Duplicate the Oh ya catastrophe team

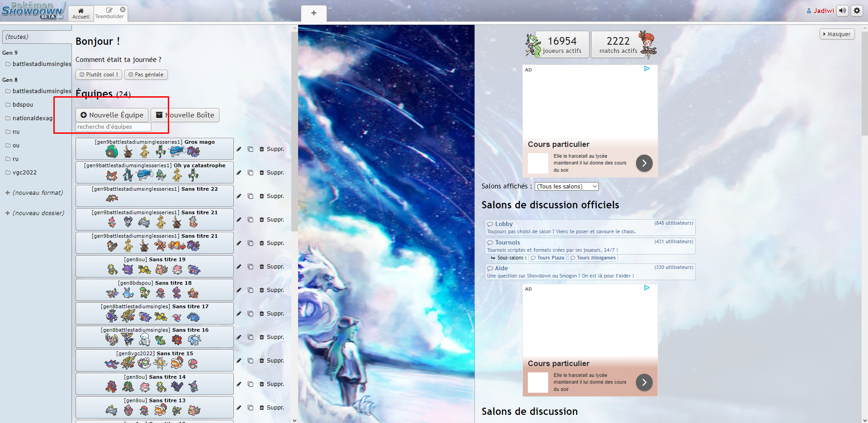tap(251, 173)
